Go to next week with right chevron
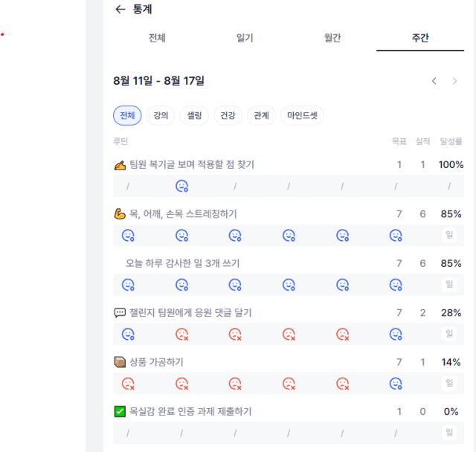The height and width of the screenshot is (452, 476). click(x=454, y=81)
